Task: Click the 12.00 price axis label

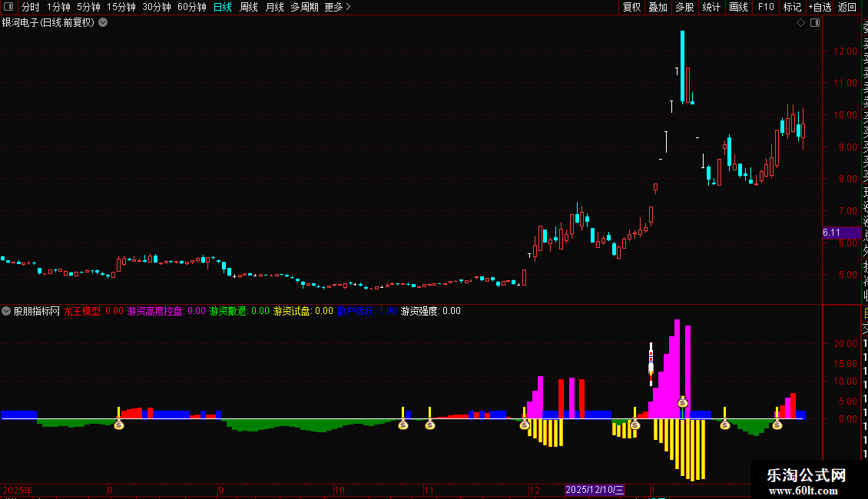Action: click(845, 51)
